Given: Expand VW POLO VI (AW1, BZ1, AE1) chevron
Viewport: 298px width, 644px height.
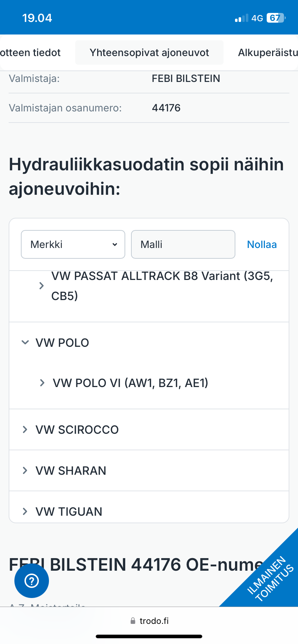Looking at the screenshot, I should pos(42,383).
